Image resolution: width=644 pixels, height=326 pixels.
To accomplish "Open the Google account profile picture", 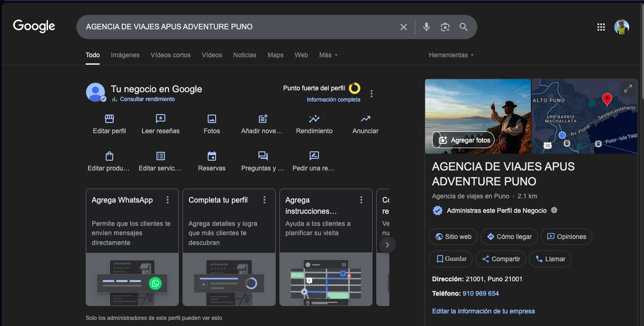I will coord(622,27).
